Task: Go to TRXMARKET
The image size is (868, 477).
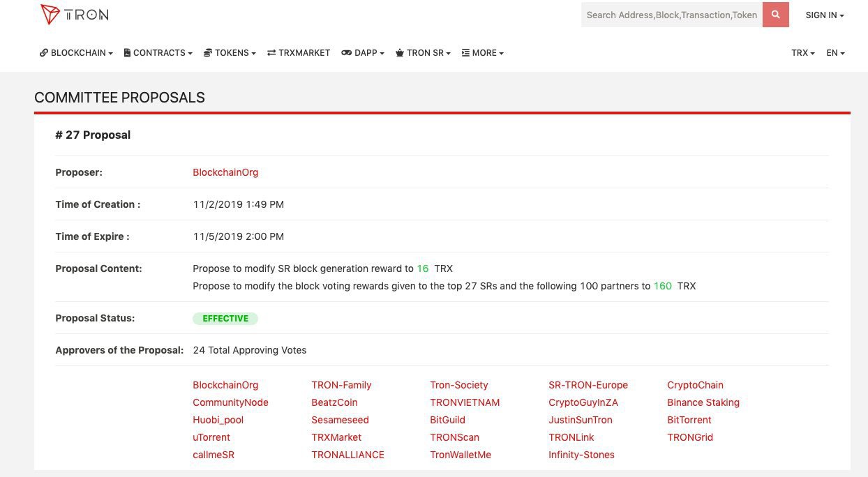Action: [x=299, y=52]
